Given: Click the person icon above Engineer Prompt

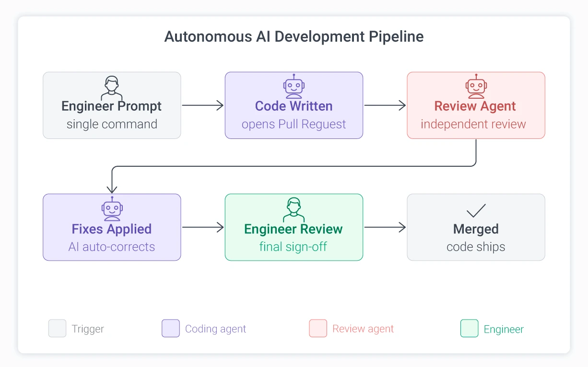Looking at the screenshot, I should coord(112,87).
